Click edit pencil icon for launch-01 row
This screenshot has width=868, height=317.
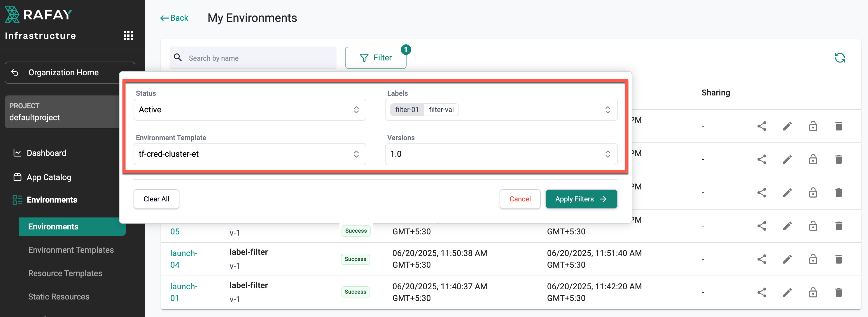[x=787, y=292]
